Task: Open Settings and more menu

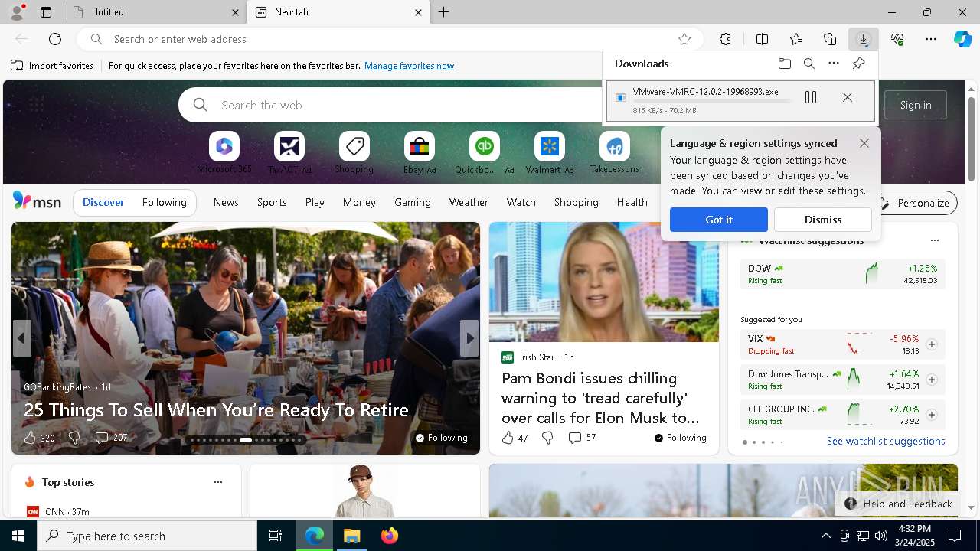Action: click(x=931, y=39)
